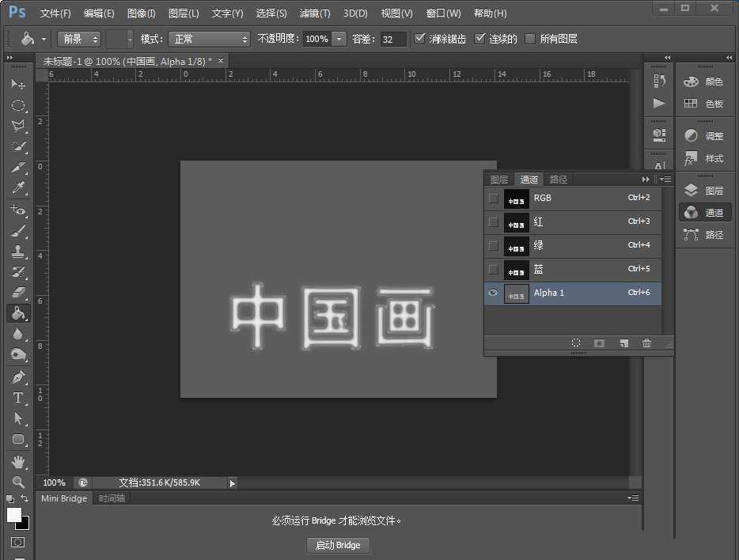Delete the current channel via trash icon
739x560 pixels.
(x=646, y=342)
